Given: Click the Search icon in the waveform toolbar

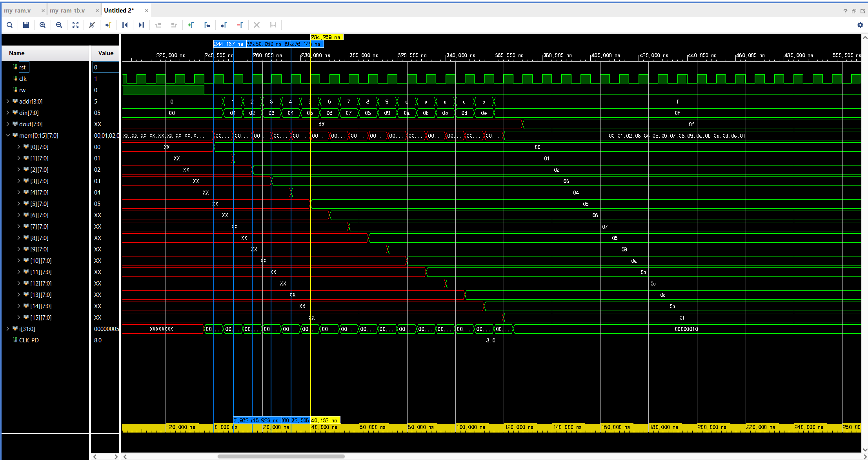Looking at the screenshot, I should pos(10,25).
